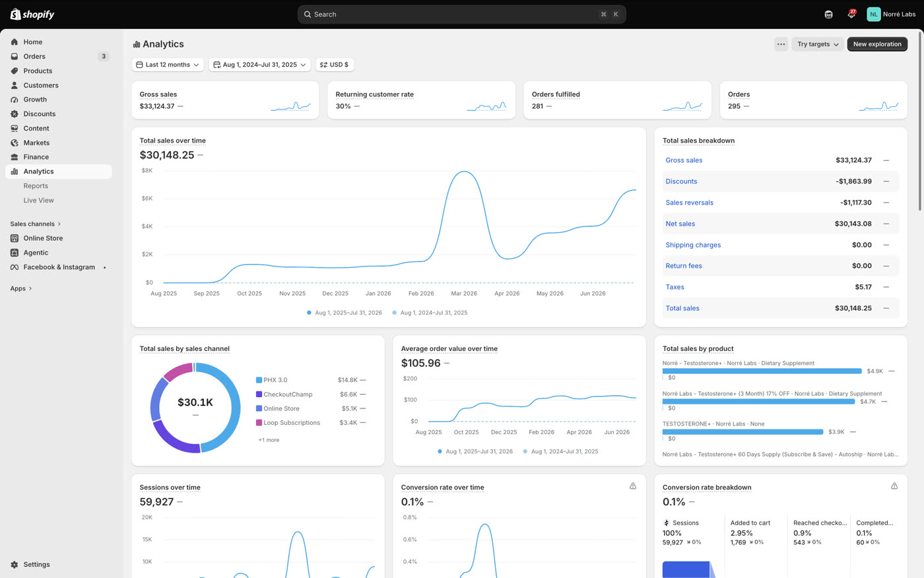Click the PHX 3.0 legend color swatch

pyautogui.click(x=259, y=380)
